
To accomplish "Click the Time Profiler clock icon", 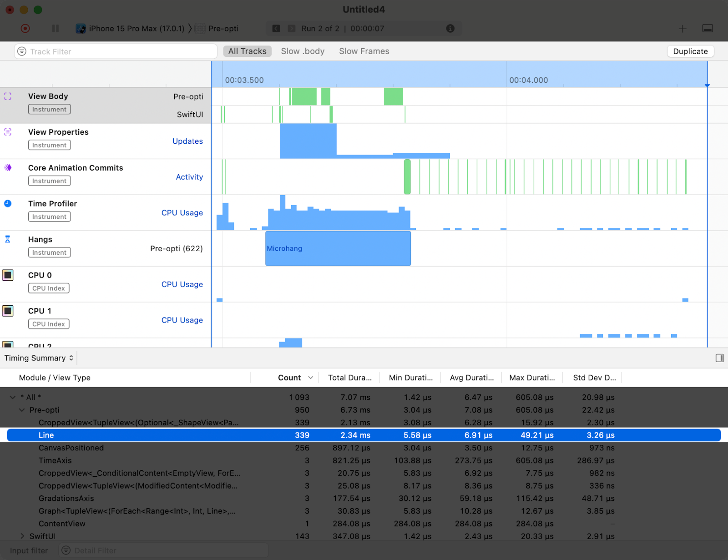I will tap(7, 203).
